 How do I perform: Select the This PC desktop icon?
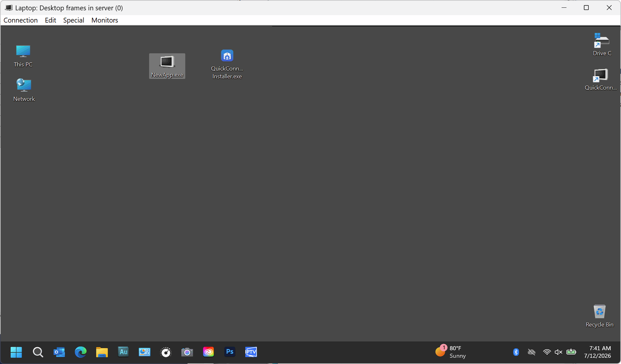point(23,56)
